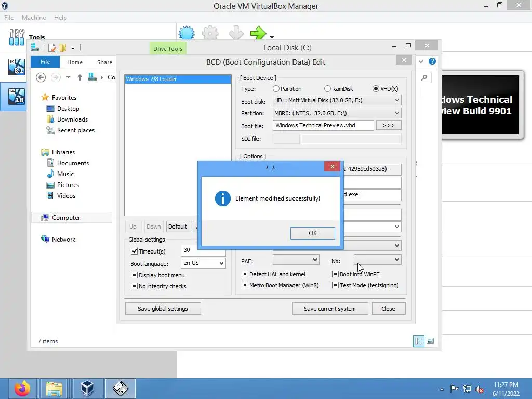Image resolution: width=532 pixels, height=399 pixels.
Task: Toggle Display boot menu checkbox
Action: pos(135,275)
